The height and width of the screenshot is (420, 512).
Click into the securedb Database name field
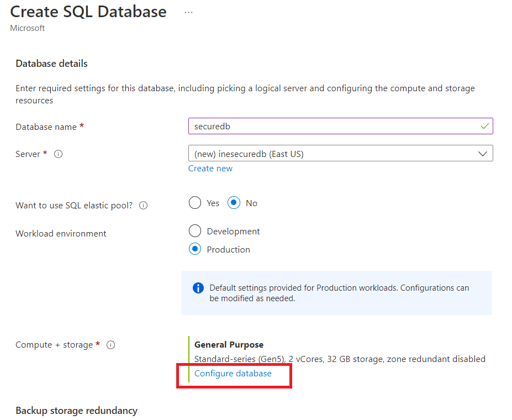(331, 126)
